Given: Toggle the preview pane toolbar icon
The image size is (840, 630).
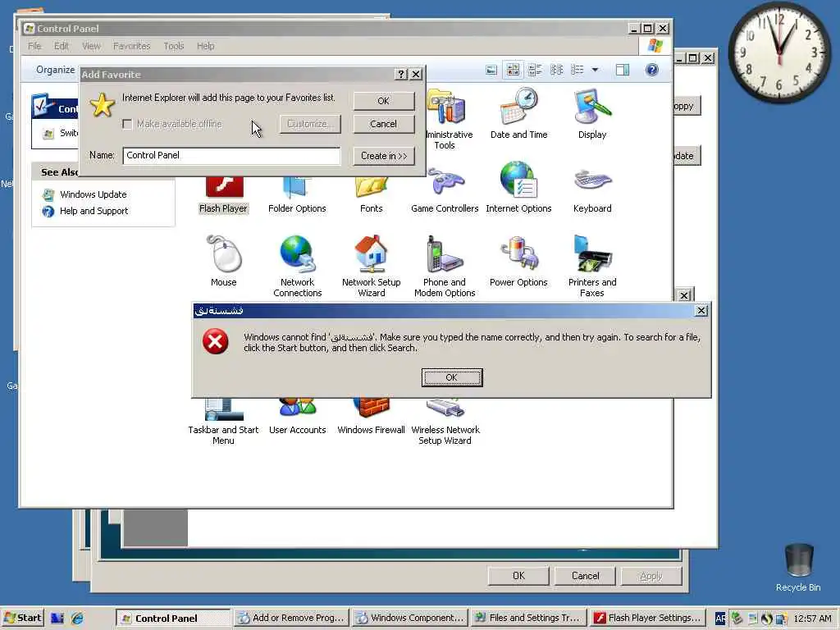Looking at the screenshot, I should click(623, 70).
